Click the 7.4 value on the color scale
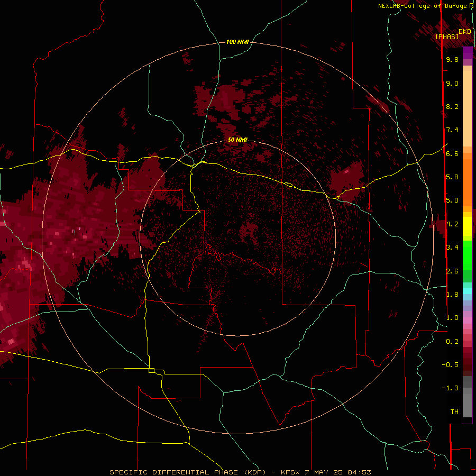The height and width of the screenshot is (476, 476). tap(452, 130)
